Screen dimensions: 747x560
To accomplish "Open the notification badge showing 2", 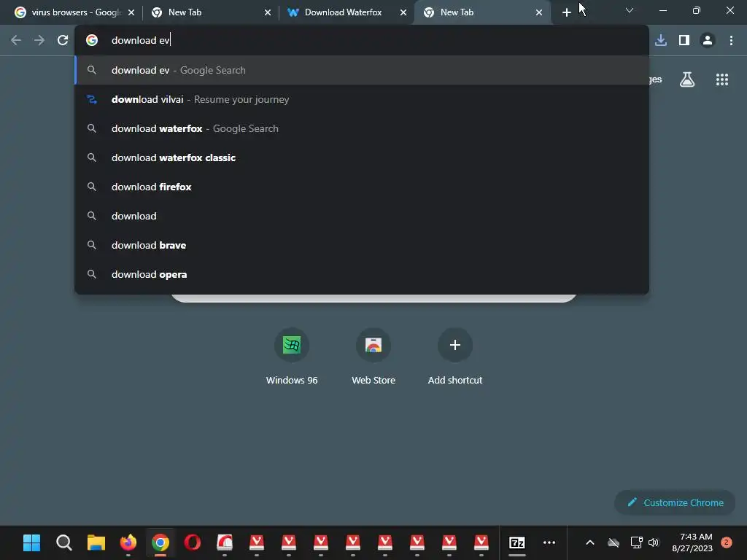I will pyautogui.click(x=727, y=542).
